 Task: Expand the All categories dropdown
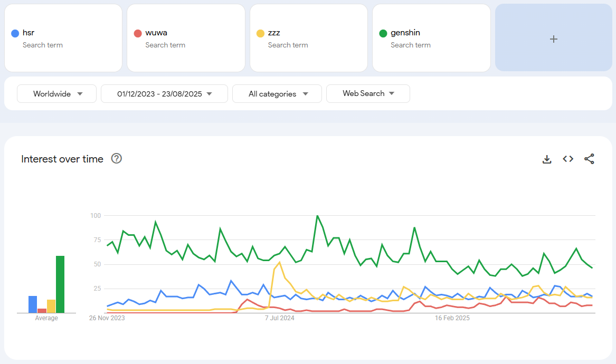click(277, 94)
